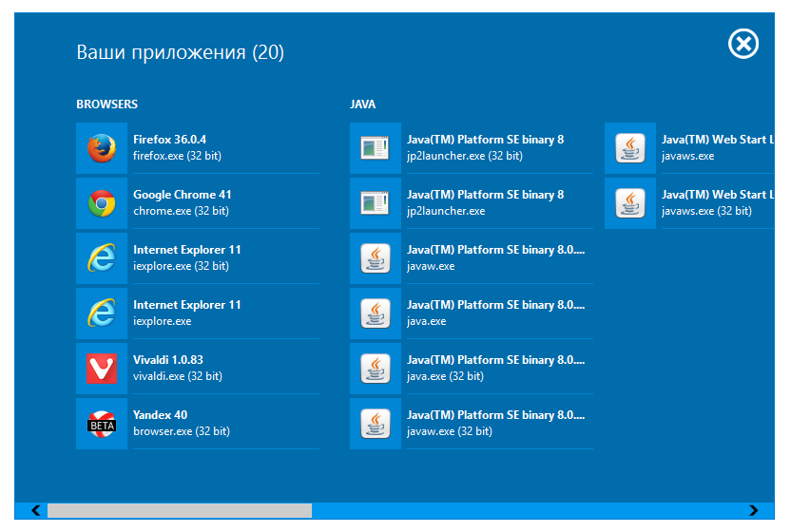
Task: Open the Firefox 36.0.4 entry label
Action: pyautogui.click(x=169, y=140)
